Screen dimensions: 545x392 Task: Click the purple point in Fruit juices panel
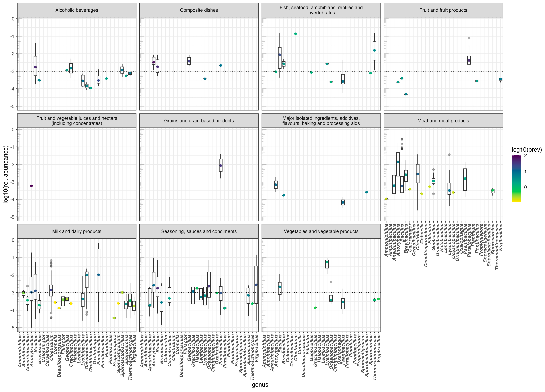(x=31, y=186)
